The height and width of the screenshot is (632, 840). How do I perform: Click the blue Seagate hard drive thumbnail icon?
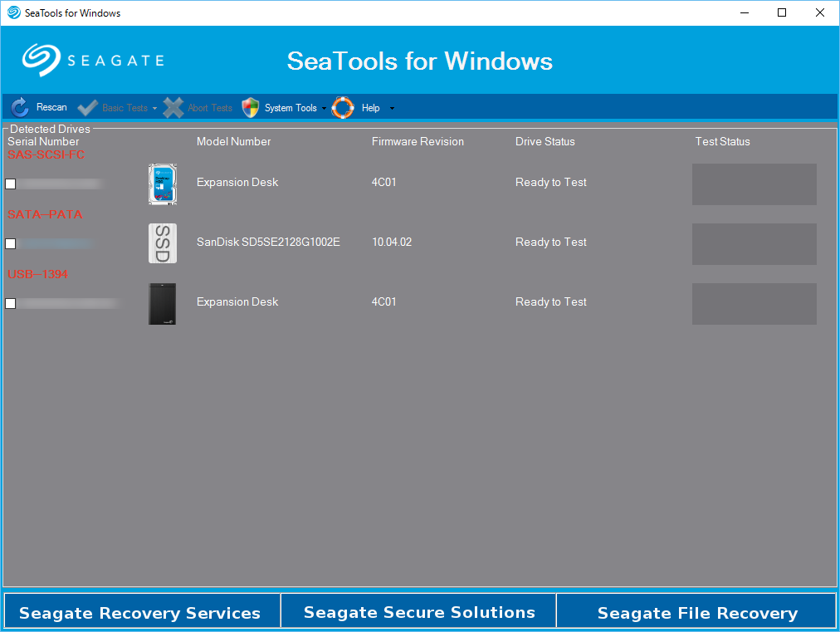(x=162, y=184)
